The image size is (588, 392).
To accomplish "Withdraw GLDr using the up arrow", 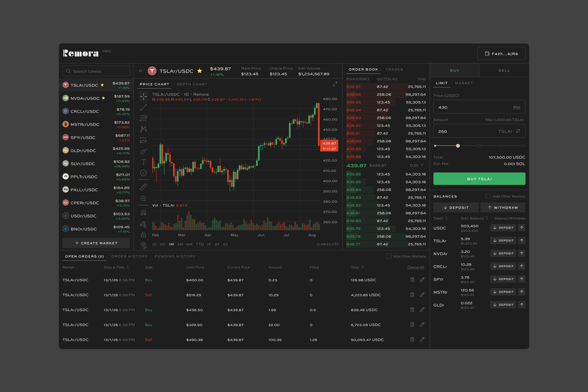I will point(522,305).
